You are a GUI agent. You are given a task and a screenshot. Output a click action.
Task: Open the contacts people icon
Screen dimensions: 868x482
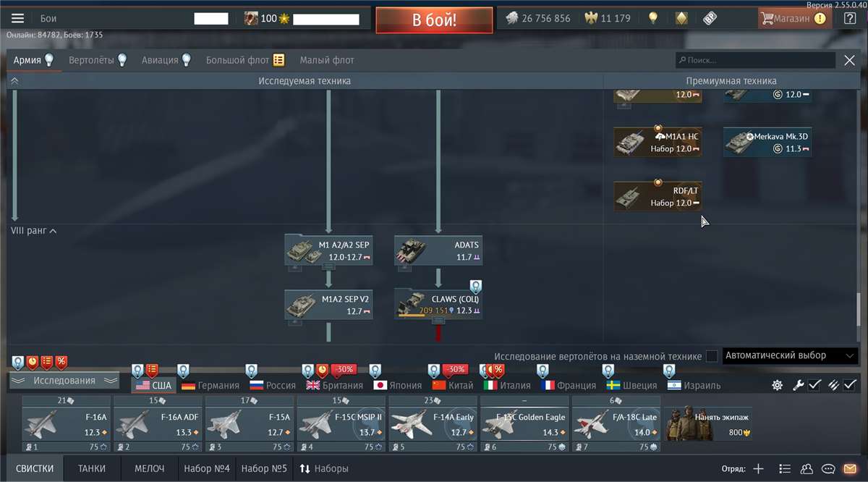click(807, 469)
